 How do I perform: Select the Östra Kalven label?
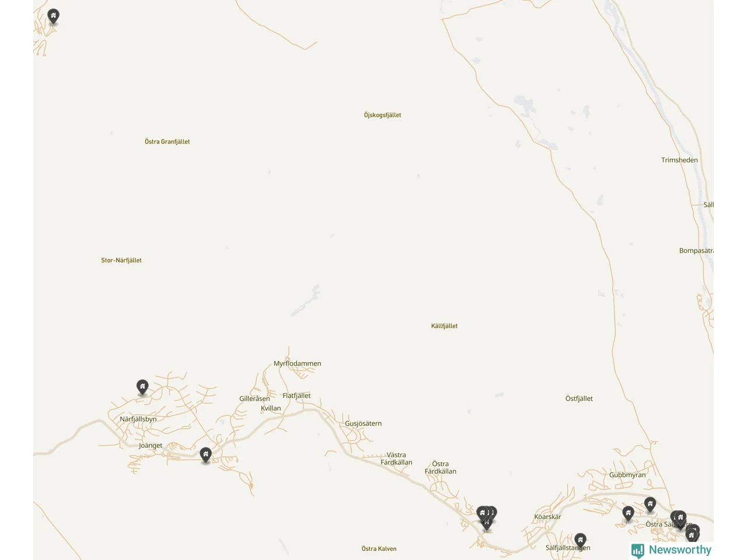pyautogui.click(x=379, y=549)
